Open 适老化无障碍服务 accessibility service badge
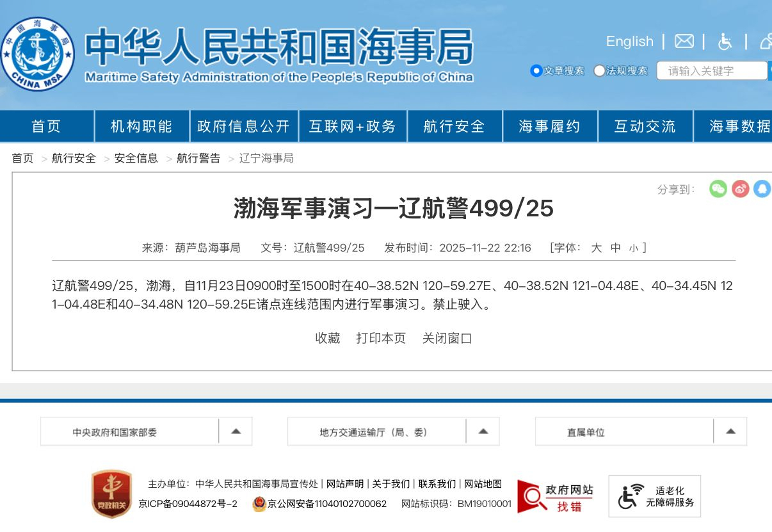This screenshot has height=532, width=772. (654, 496)
